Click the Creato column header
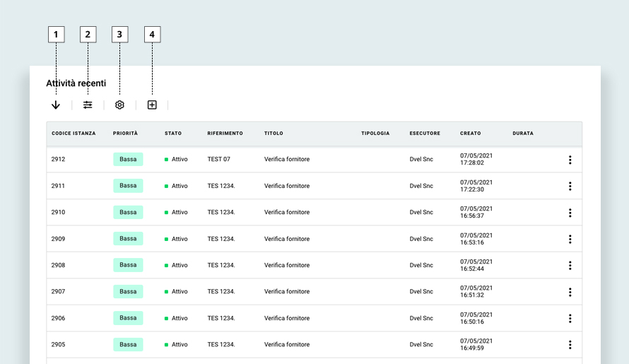Viewport: 629px width, 364px height. [470, 134]
